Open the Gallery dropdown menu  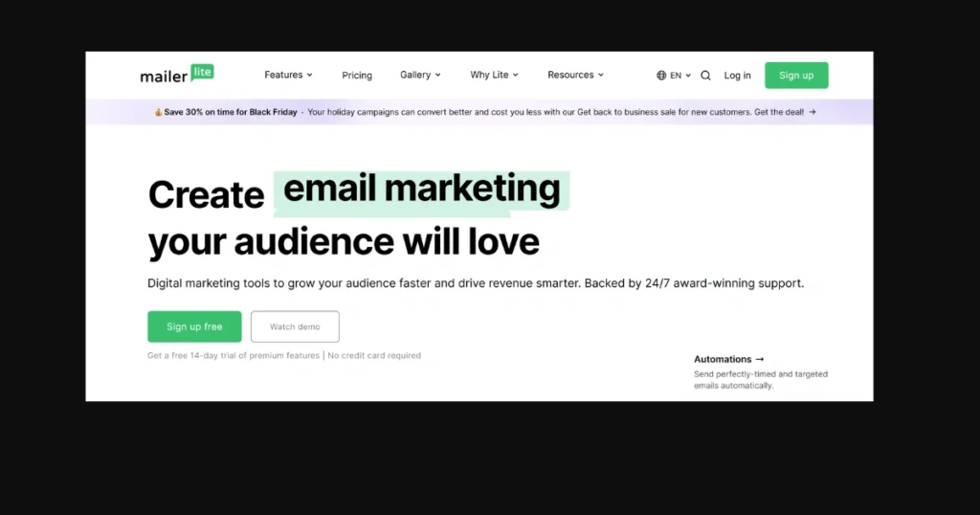tap(420, 75)
